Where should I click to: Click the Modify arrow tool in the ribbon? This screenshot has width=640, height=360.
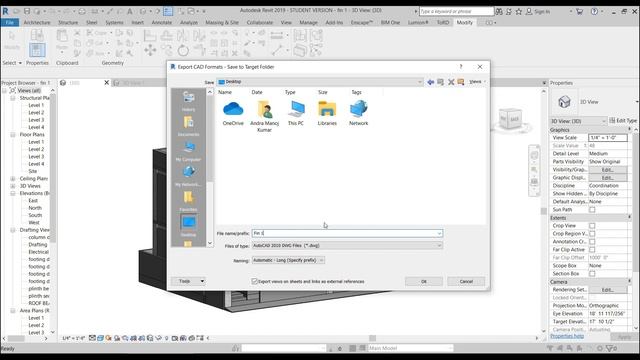[12, 37]
